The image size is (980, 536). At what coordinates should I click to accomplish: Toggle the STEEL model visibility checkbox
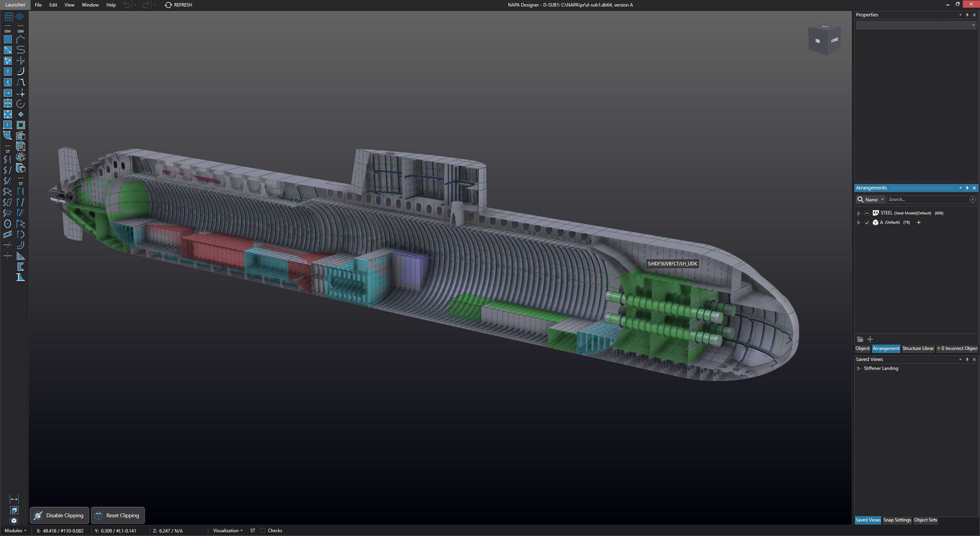tap(867, 213)
